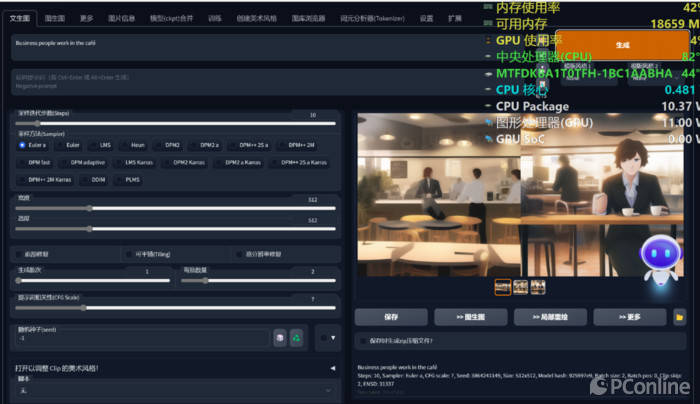Click the dice icon to randomize seed
This screenshot has height=404, width=700.
(280, 338)
